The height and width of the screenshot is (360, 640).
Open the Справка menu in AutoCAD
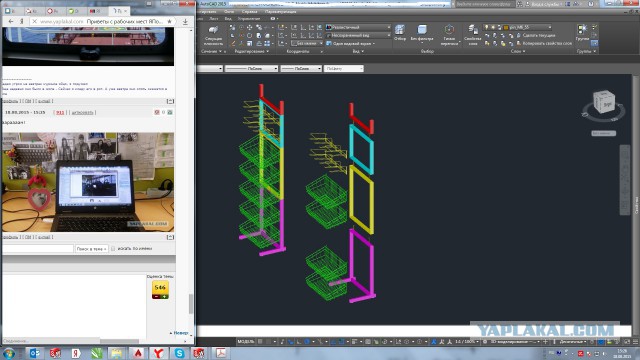249,12
